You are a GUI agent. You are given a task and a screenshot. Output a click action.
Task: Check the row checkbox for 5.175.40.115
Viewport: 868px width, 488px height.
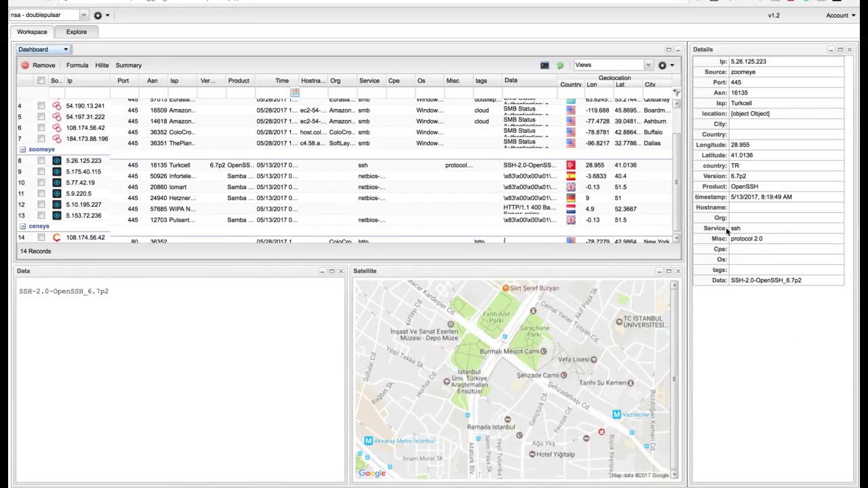(x=41, y=171)
